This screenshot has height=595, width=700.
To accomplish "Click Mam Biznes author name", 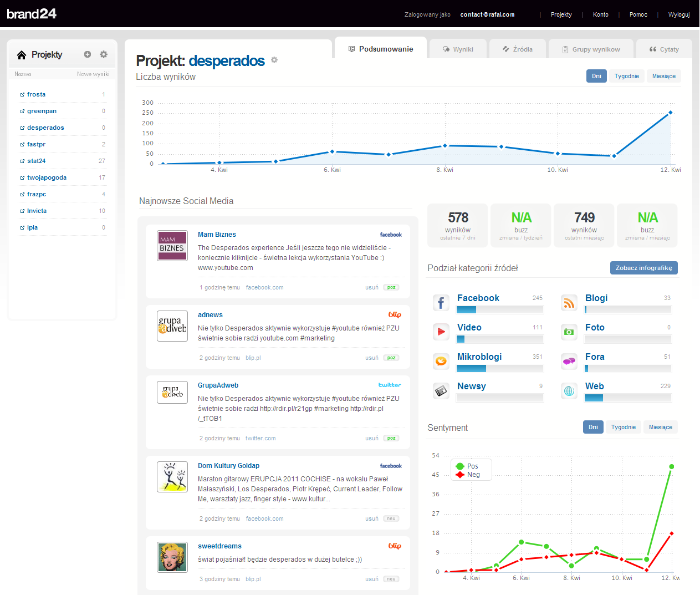I will pyautogui.click(x=217, y=235).
